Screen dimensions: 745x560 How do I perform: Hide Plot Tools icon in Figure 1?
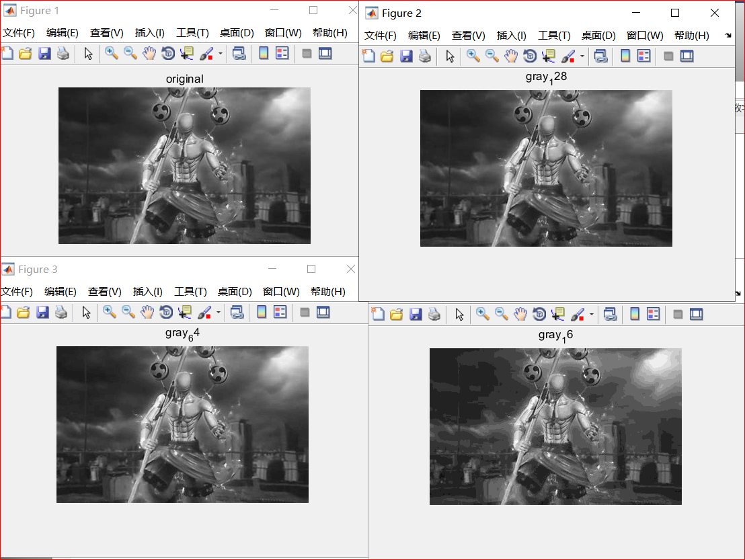click(307, 54)
